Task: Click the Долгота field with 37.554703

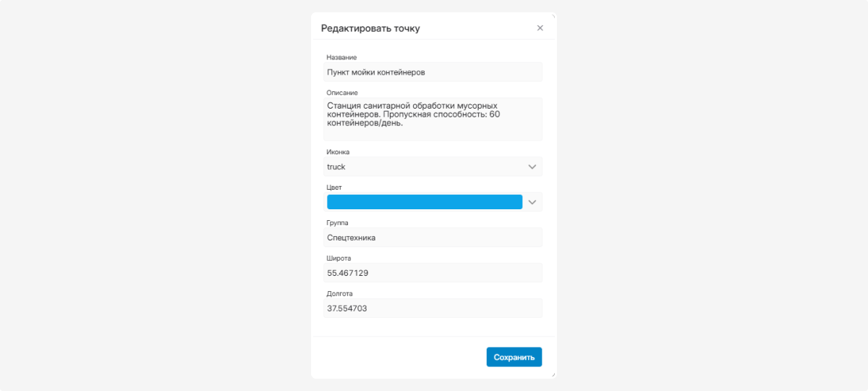Action: tap(433, 308)
